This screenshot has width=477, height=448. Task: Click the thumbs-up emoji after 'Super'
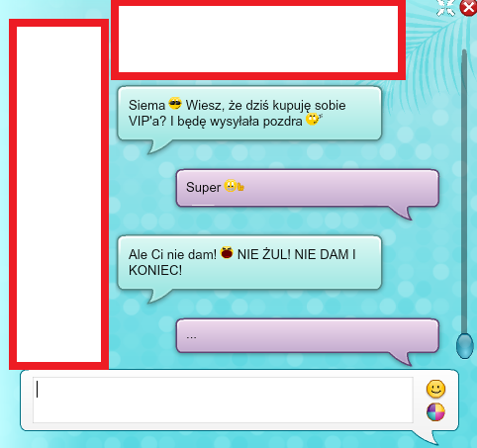coord(234,186)
